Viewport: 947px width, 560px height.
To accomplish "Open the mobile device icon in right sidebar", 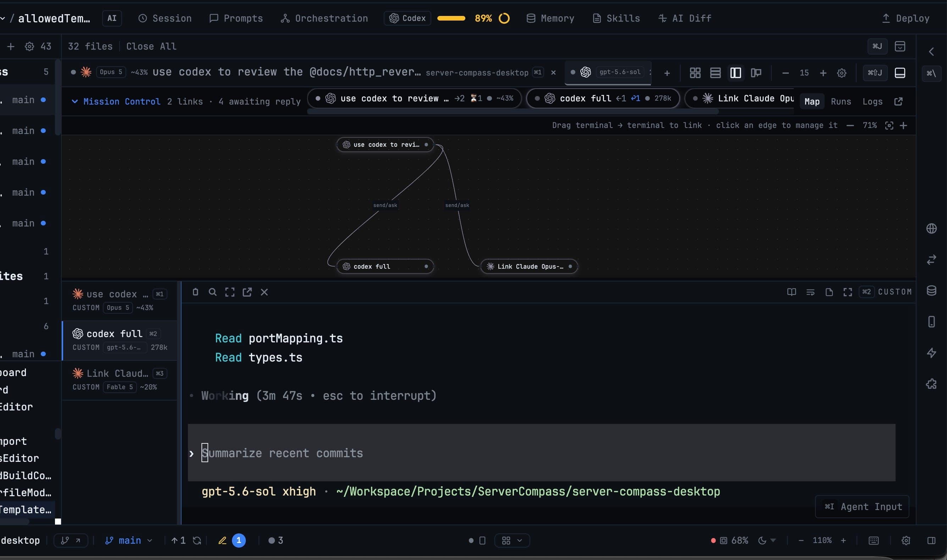I will click(x=931, y=321).
